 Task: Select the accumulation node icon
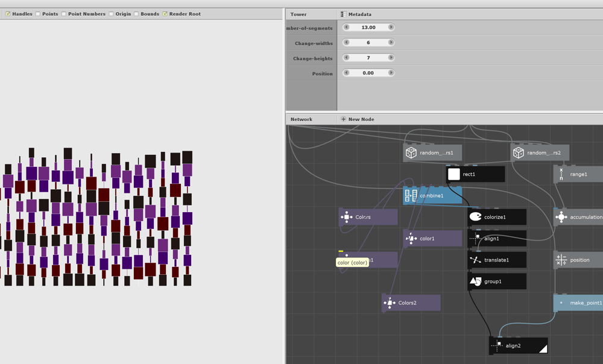561,217
